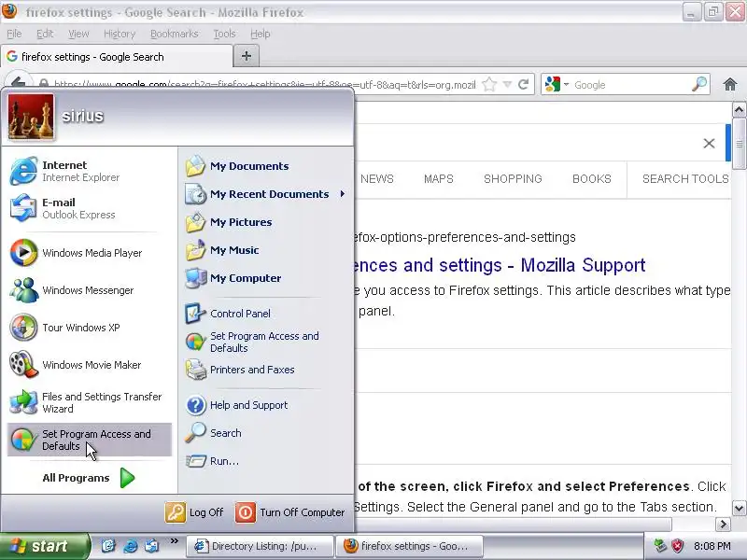Select the BOOKS search tab on Google
Image resolution: width=747 pixels, height=560 pixels.
(x=592, y=179)
